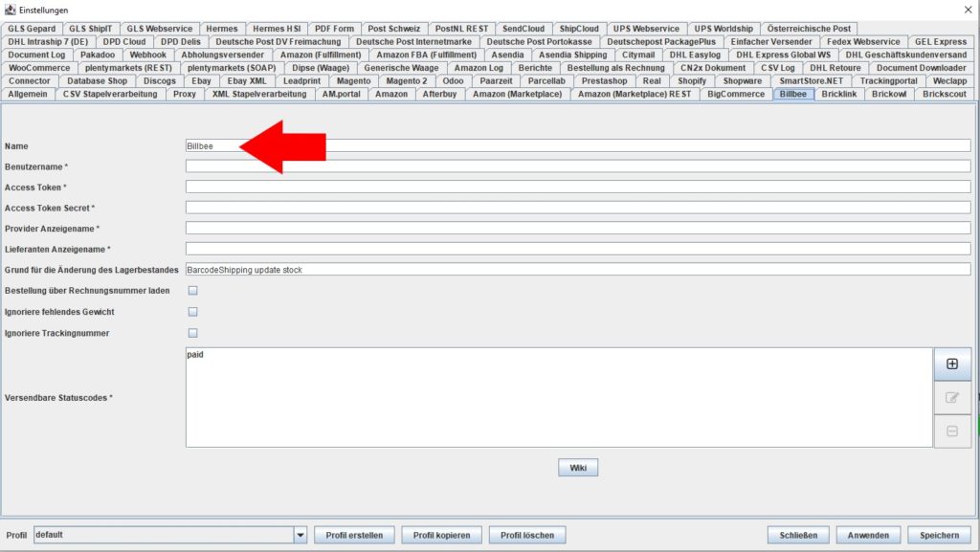Screen dimensions: 980x552
Task: Select the 'paid' status code entry
Action: tap(195, 355)
